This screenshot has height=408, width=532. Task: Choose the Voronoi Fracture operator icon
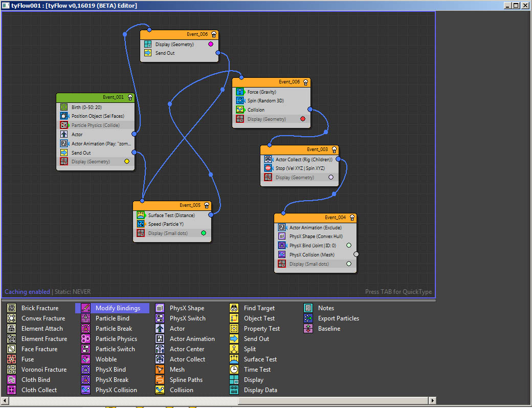[12, 369]
